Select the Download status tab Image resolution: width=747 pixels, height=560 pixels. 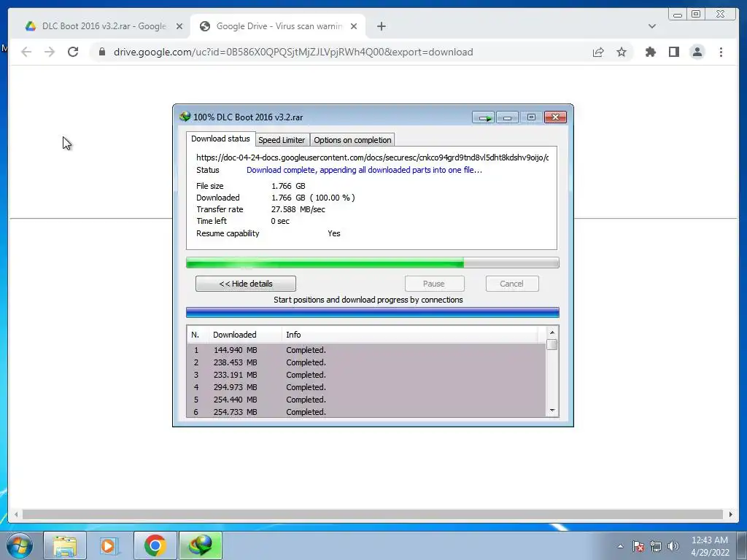point(220,139)
